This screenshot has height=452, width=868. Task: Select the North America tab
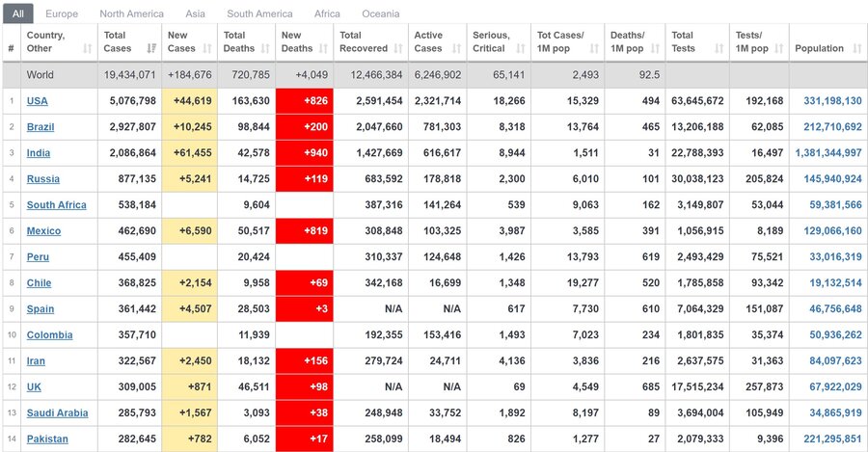coord(132,13)
